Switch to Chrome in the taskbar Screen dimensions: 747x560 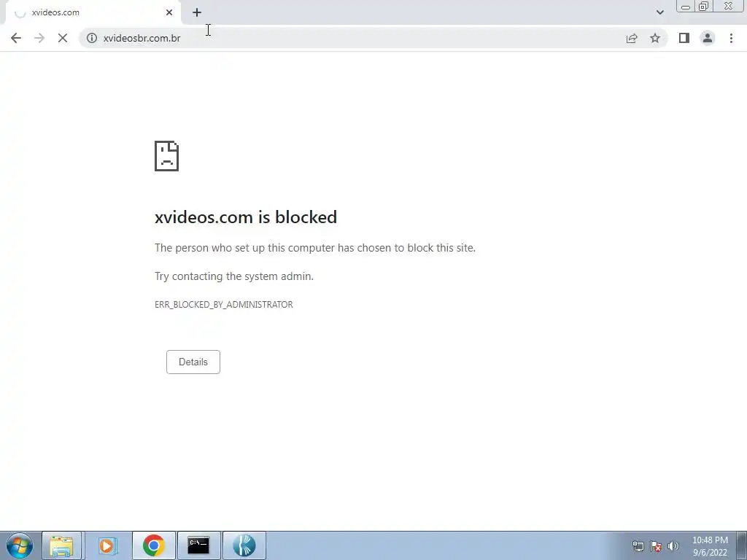coord(153,545)
